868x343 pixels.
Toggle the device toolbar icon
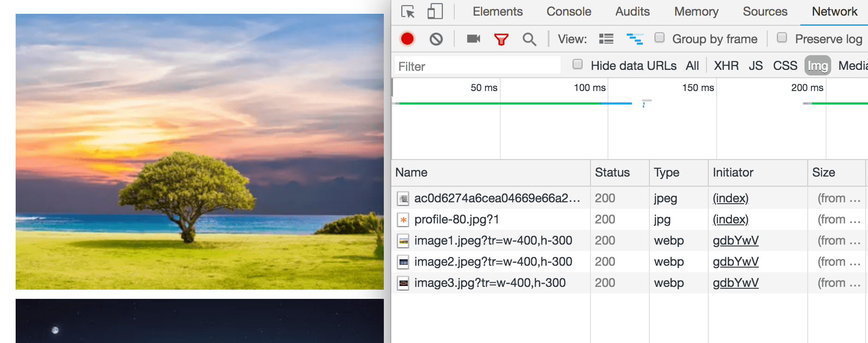435,11
